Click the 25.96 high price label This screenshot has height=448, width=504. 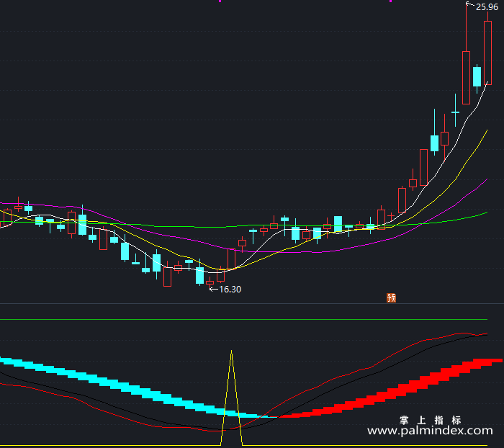[x=487, y=7]
